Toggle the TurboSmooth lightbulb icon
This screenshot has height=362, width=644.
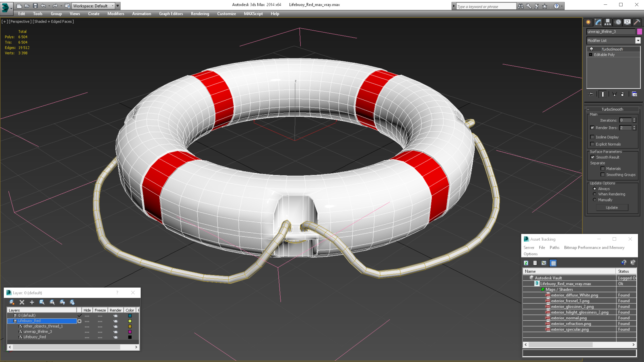591,49
